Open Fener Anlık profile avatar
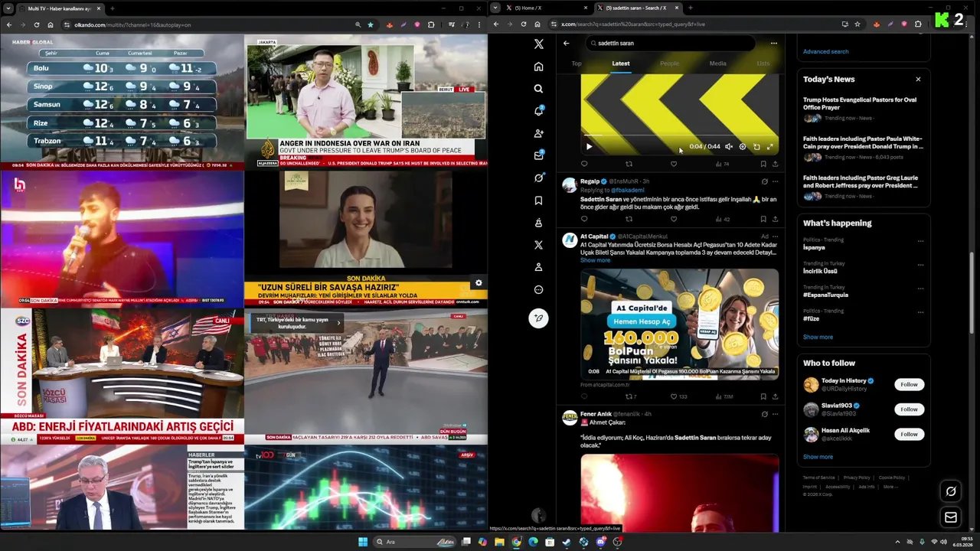The height and width of the screenshot is (551, 980). 570,417
